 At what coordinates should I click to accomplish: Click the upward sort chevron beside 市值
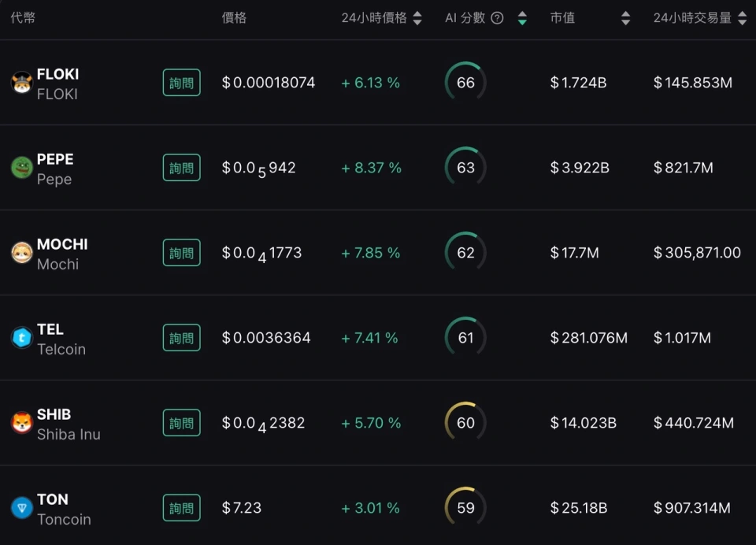click(625, 13)
